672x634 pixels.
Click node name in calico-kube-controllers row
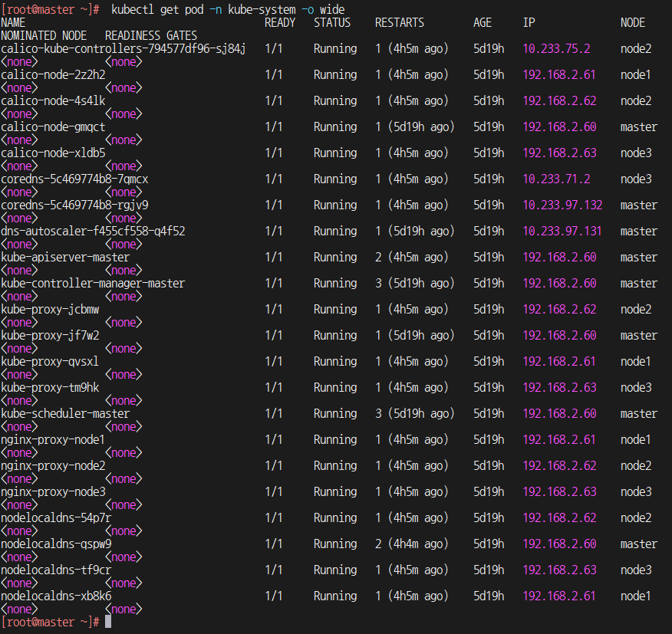636,49
